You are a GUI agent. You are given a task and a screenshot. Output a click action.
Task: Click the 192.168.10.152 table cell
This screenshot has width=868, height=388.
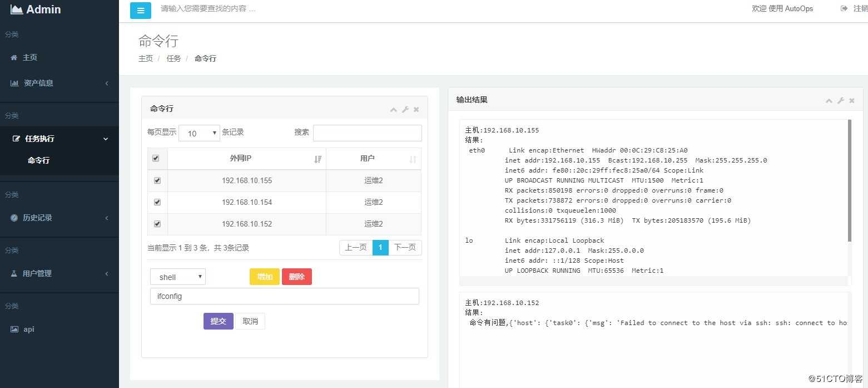point(247,224)
